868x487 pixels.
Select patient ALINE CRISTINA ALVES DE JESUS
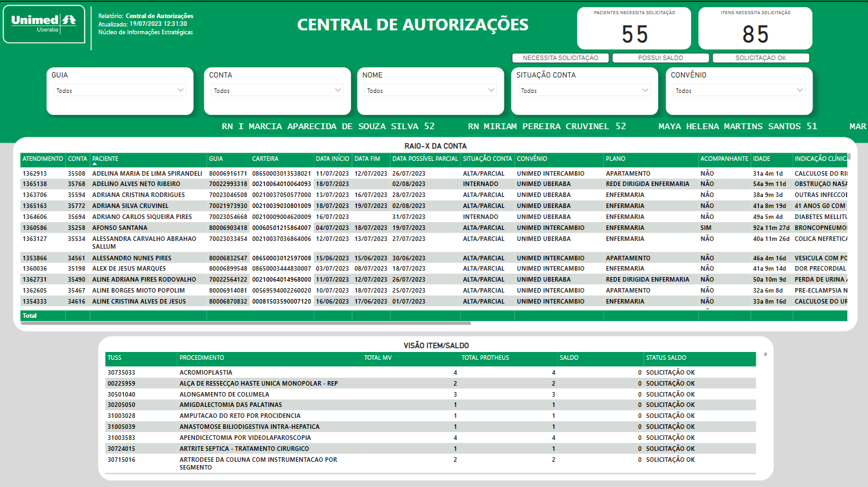pos(139,302)
